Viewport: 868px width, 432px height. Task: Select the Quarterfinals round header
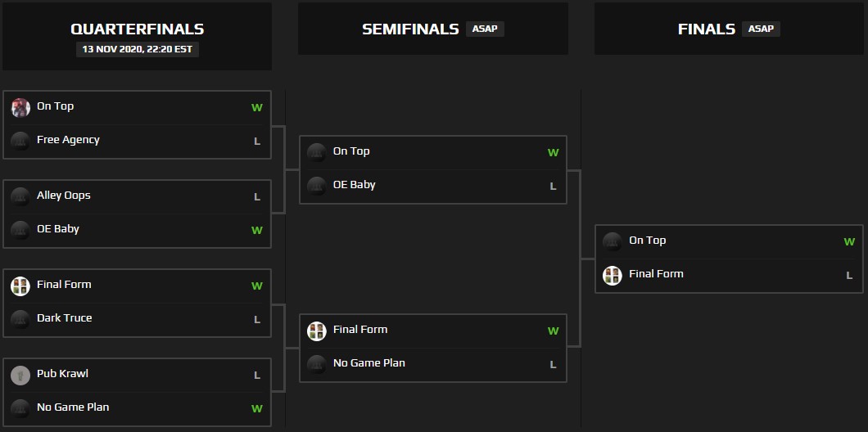(x=137, y=29)
